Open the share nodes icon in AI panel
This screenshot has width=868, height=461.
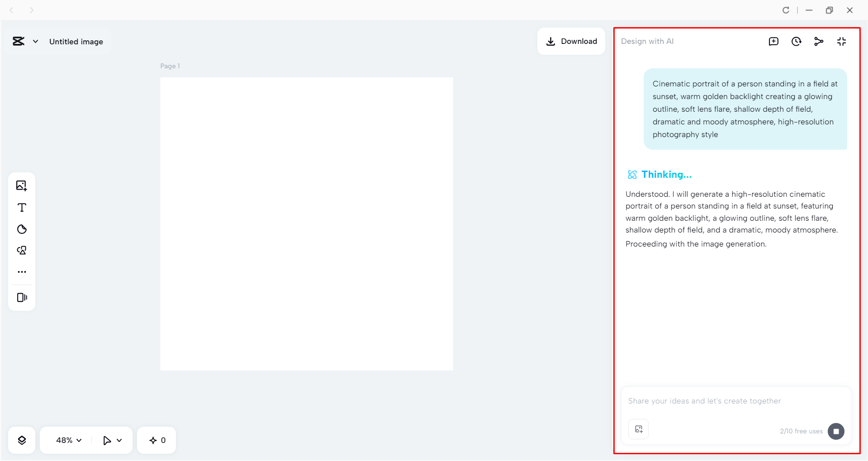(x=819, y=42)
